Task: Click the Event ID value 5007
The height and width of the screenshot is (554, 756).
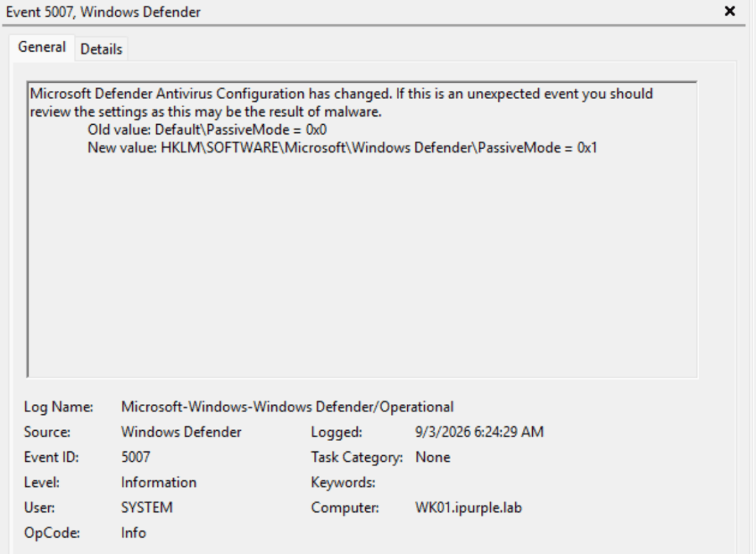Action: click(135, 456)
